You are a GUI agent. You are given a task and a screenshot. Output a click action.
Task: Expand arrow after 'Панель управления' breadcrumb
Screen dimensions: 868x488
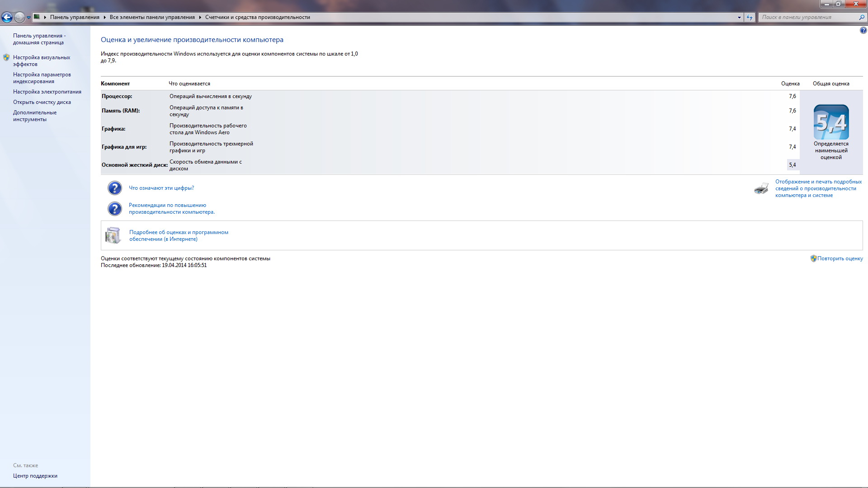pyautogui.click(x=104, y=17)
